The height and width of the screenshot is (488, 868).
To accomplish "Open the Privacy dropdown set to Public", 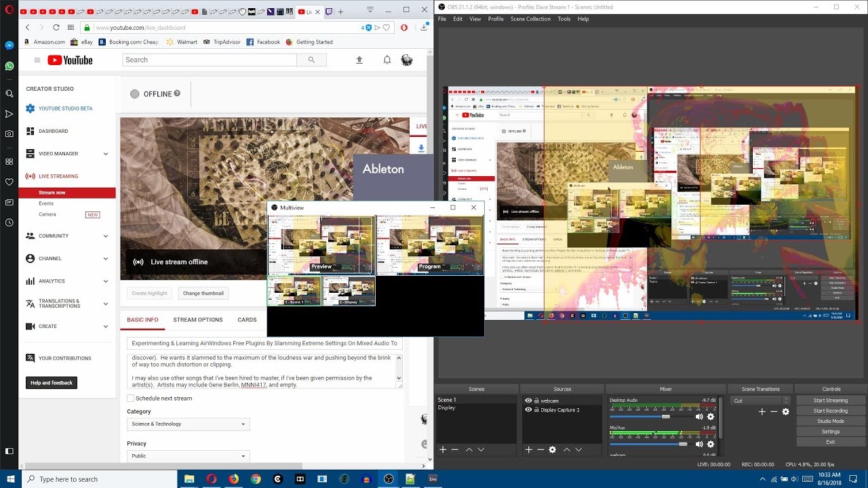I will click(x=189, y=456).
